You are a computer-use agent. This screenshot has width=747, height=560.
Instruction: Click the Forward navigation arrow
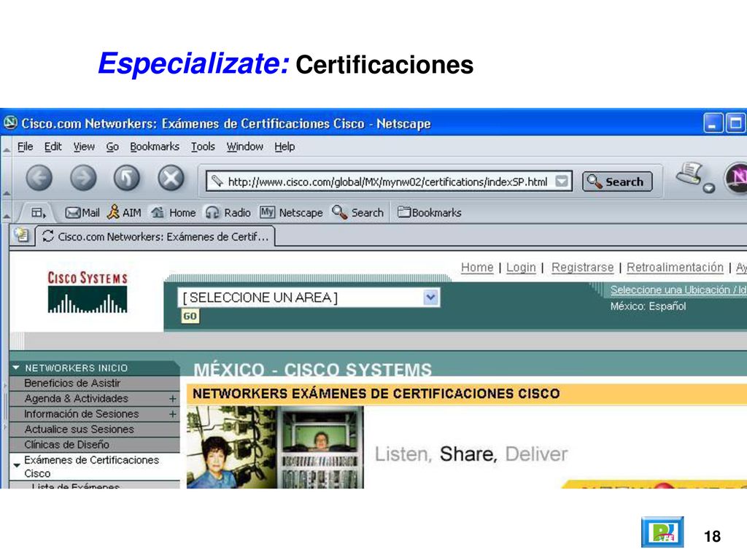point(83,178)
